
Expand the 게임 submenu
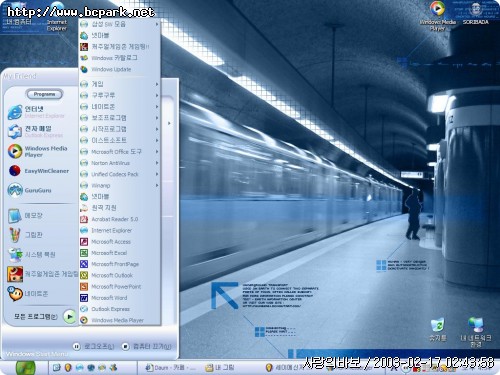(x=119, y=84)
